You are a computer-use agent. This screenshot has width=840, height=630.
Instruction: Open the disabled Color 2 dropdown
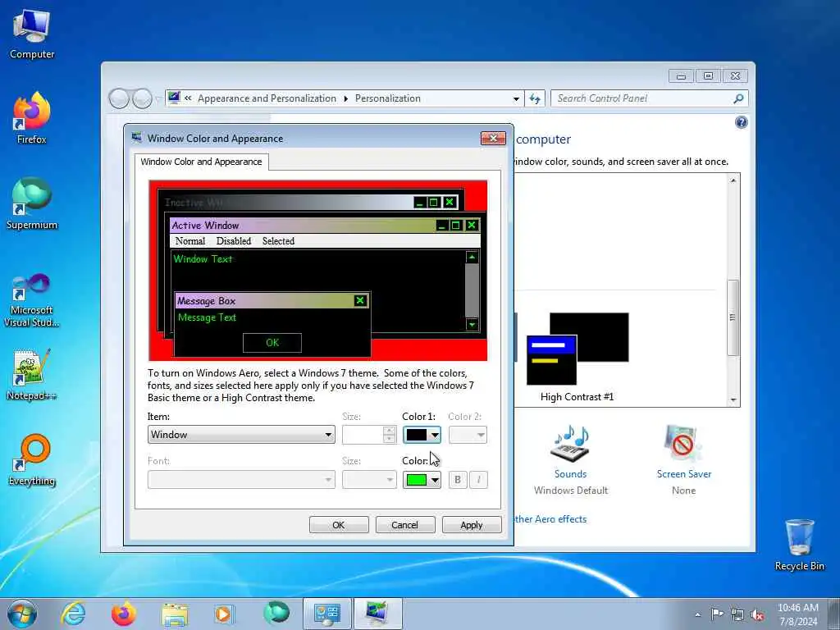[468, 435]
